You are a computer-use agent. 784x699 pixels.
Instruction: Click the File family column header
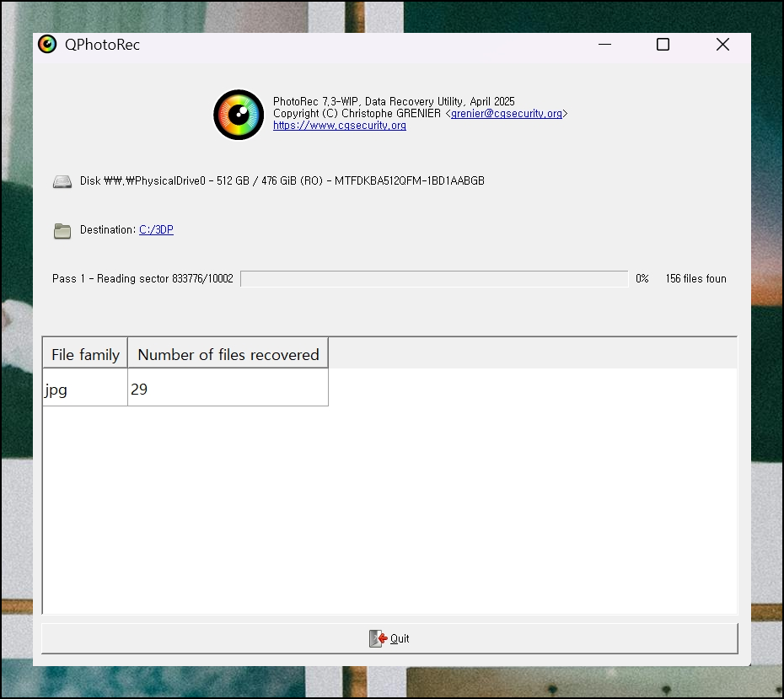(85, 354)
